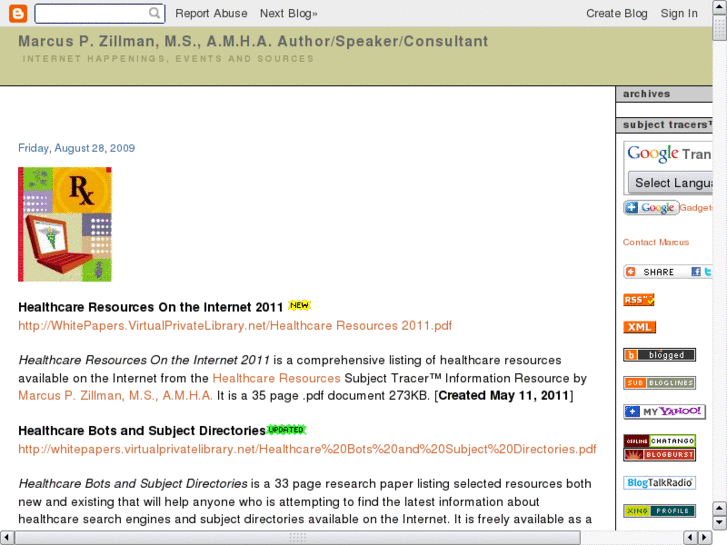Click the horizontal scrollbar right arrow at far end
Viewport: 727px width, 545px height.
click(705, 538)
